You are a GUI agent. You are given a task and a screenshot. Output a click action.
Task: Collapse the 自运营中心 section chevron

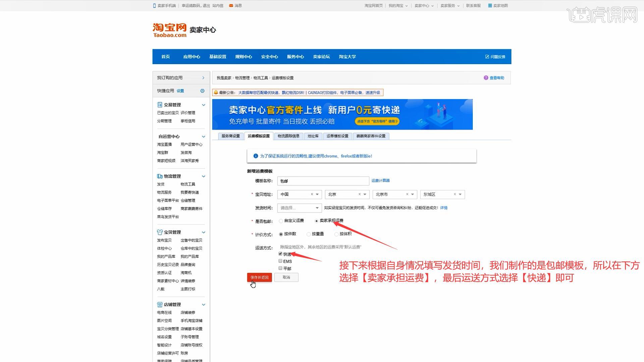click(203, 136)
